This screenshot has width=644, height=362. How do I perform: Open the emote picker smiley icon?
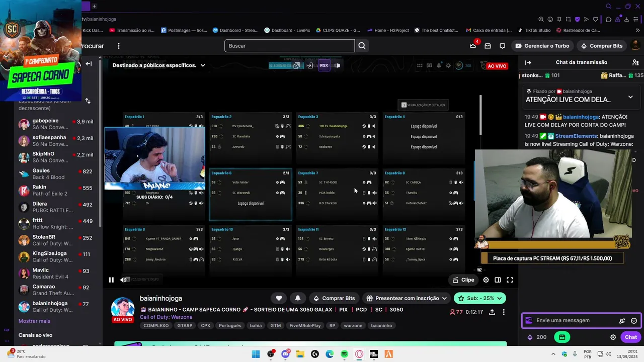point(634,321)
